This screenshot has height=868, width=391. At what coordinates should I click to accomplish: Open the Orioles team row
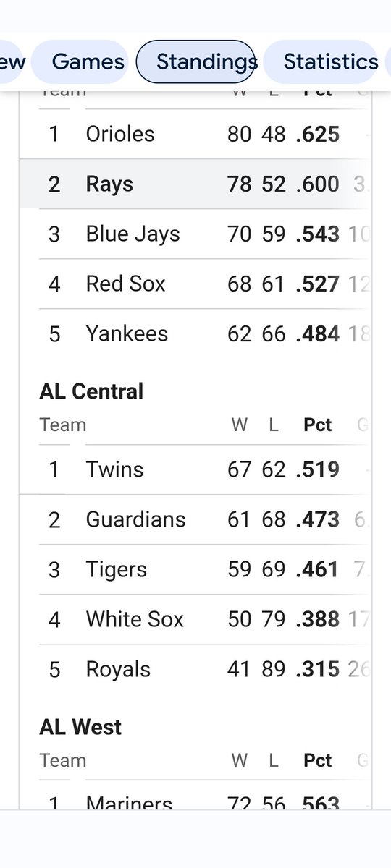pos(195,134)
